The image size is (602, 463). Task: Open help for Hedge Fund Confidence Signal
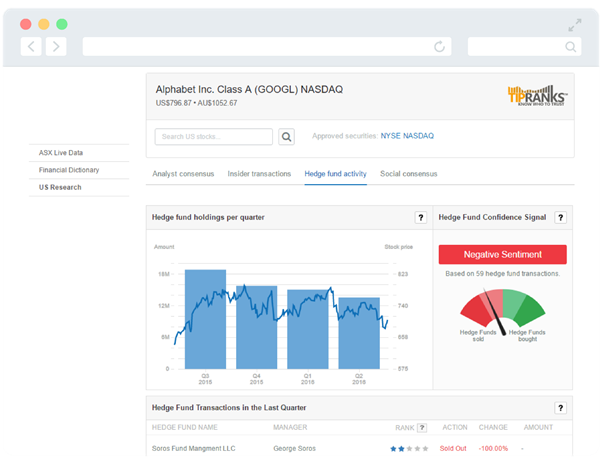(x=561, y=218)
